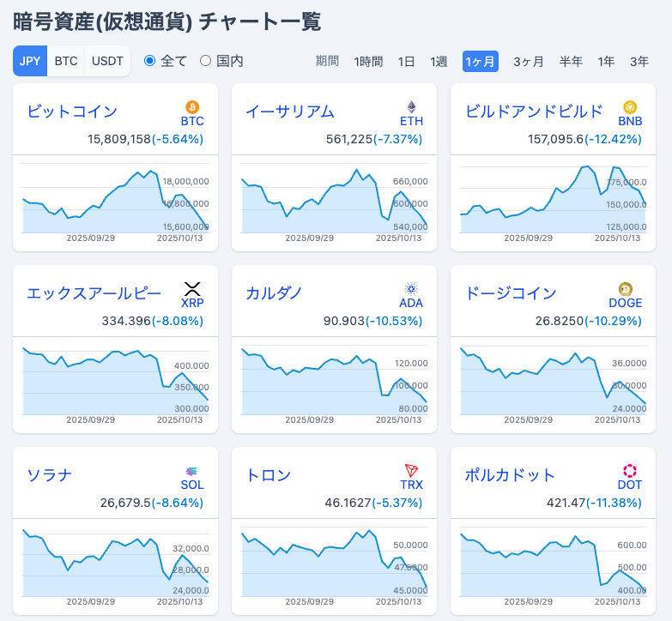
Task: Click the Bitcoin price chart
Action: tap(115, 202)
